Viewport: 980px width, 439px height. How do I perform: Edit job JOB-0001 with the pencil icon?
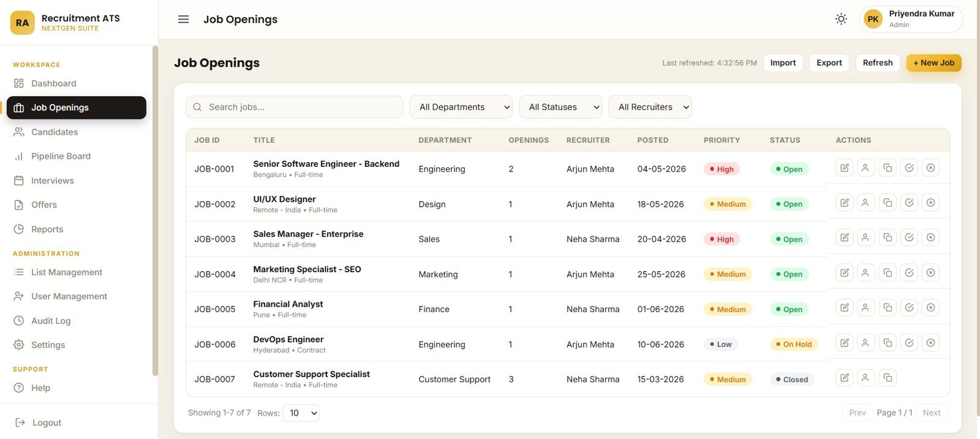click(x=845, y=168)
